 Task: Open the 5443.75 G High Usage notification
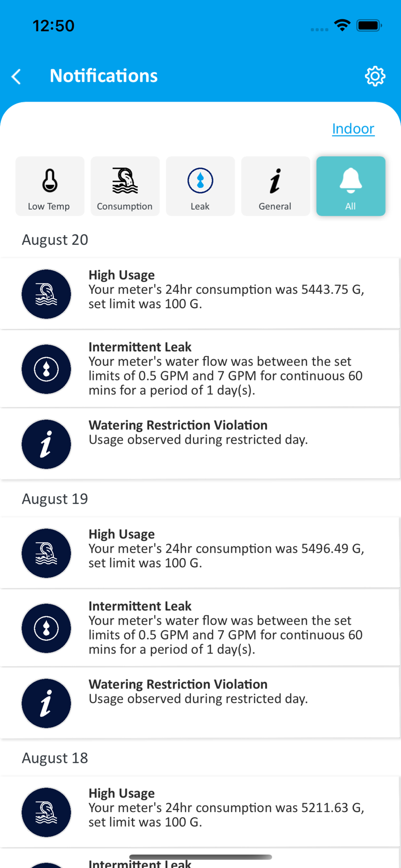(x=200, y=294)
